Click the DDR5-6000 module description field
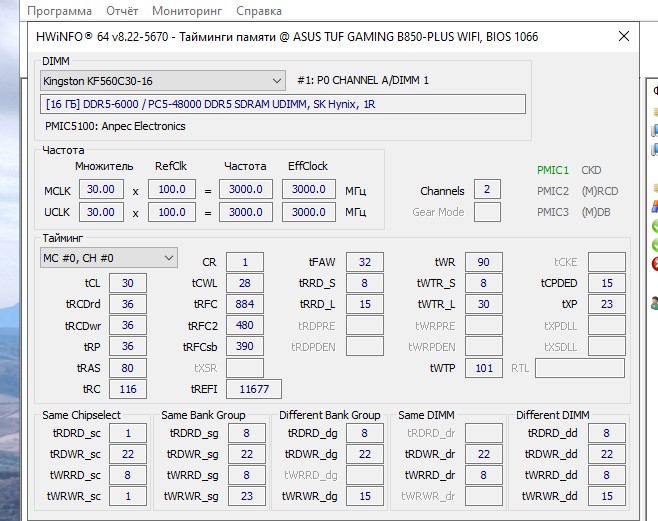 coord(283,104)
